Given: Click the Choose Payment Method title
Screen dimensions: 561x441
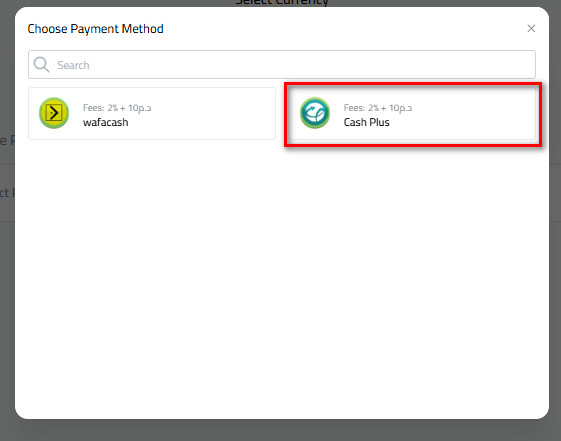Looking at the screenshot, I should pyautogui.click(x=96, y=29).
